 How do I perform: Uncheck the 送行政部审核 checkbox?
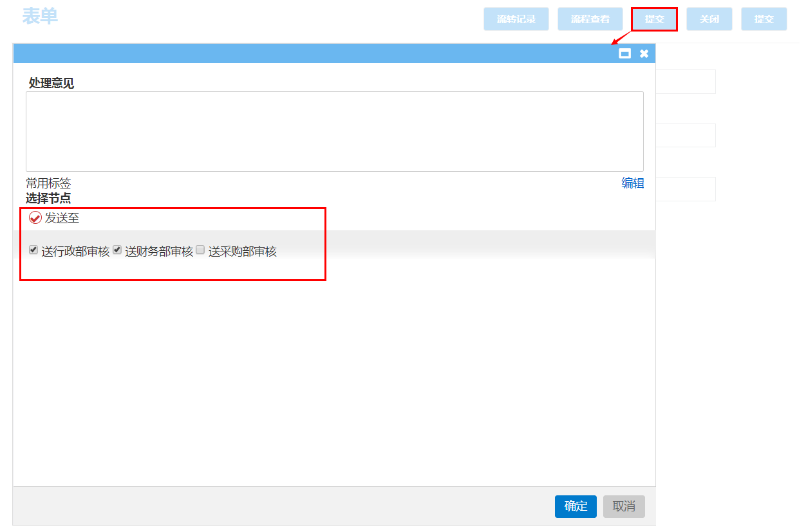pos(33,250)
